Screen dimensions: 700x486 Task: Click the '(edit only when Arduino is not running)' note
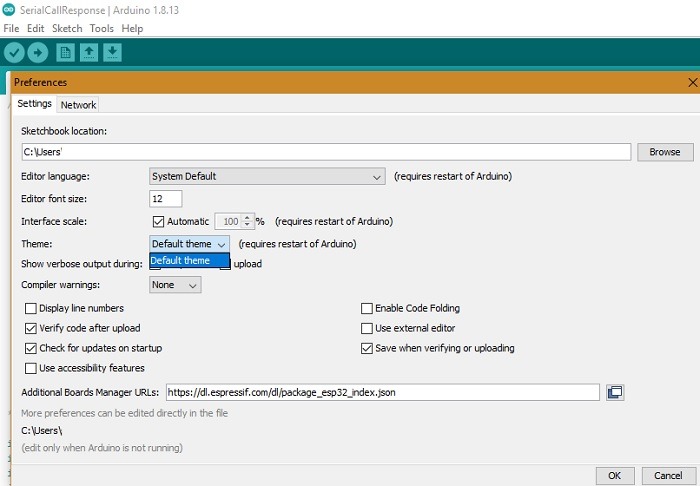pos(102,448)
